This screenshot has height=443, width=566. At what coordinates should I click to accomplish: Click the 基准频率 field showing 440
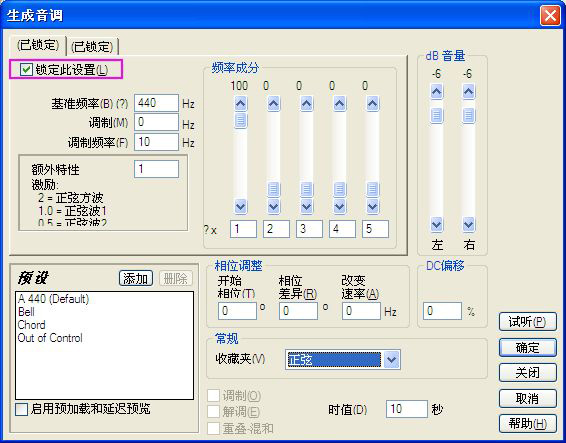[x=156, y=103]
